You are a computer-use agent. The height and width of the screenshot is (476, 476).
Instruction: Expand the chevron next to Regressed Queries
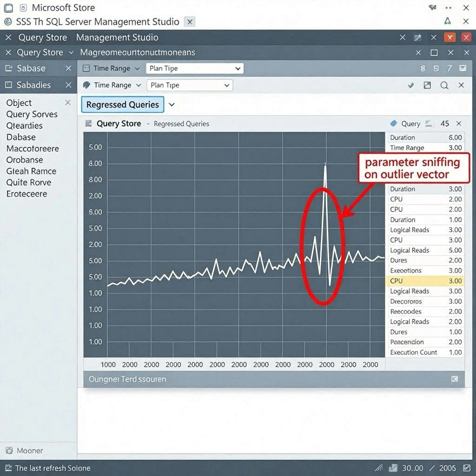[x=172, y=104]
